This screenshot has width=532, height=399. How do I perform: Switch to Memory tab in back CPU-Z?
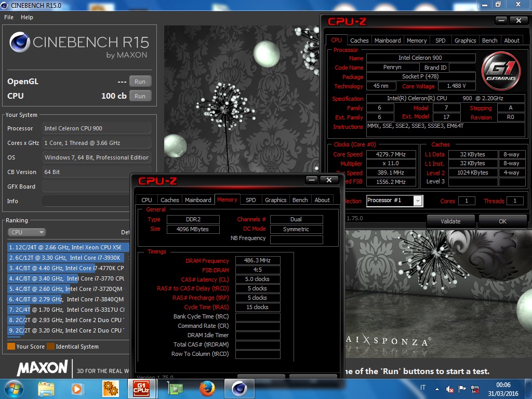click(417, 41)
